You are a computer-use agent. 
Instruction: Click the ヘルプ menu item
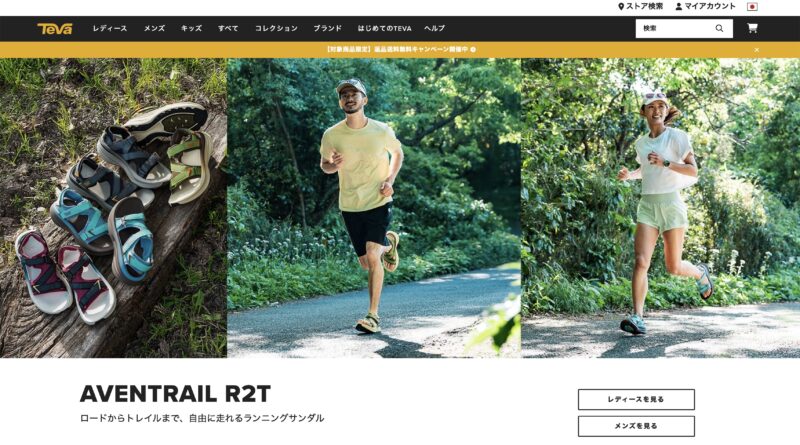coord(435,29)
